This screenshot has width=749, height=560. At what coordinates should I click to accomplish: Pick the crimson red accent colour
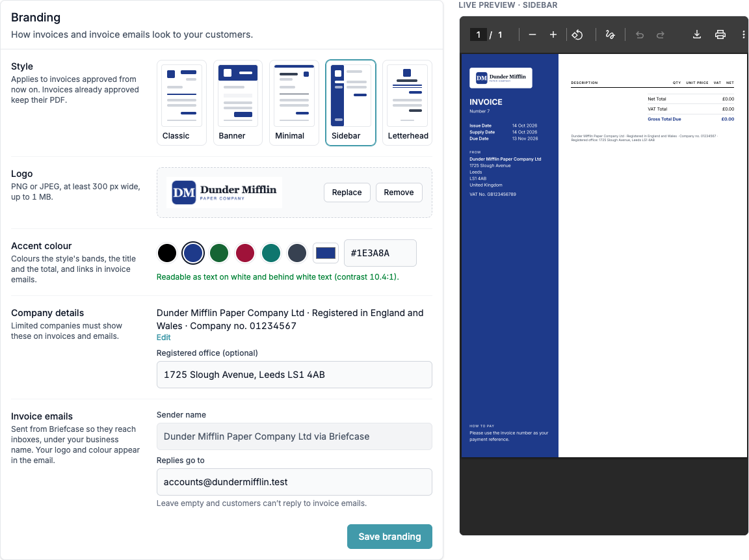tap(245, 253)
